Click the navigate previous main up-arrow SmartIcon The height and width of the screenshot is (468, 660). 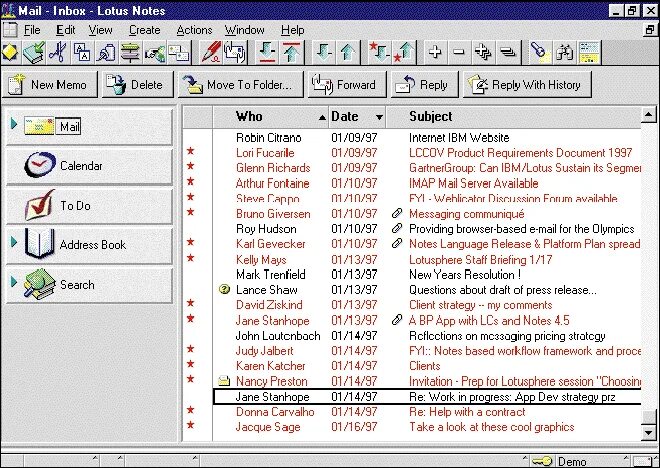tap(291, 53)
